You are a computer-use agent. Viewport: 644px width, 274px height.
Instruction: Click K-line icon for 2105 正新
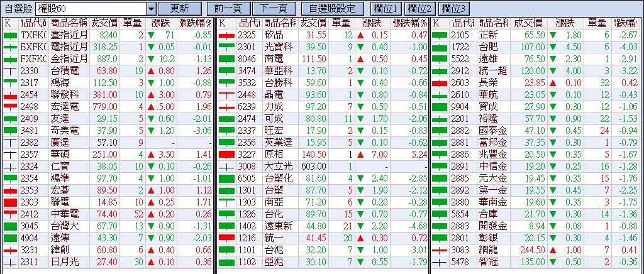click(440, 36)
